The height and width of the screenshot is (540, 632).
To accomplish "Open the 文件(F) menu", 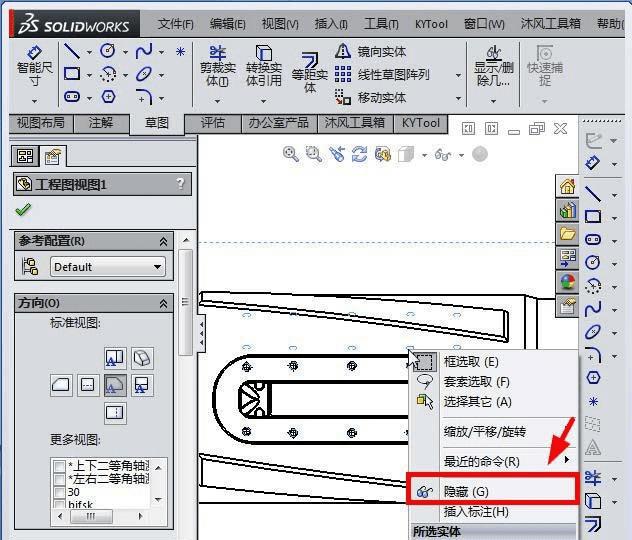I will click(x=175, y=24).
